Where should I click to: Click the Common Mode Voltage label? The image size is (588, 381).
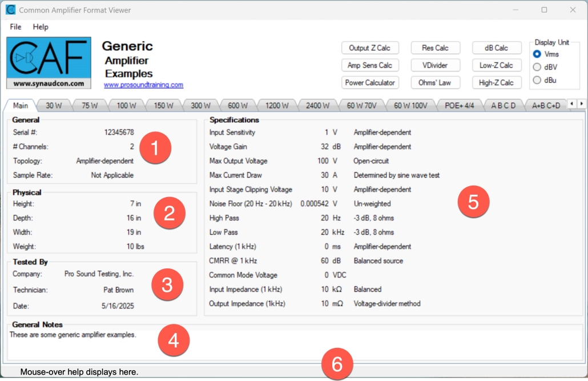pyautogui.click(x=243, y=275)
